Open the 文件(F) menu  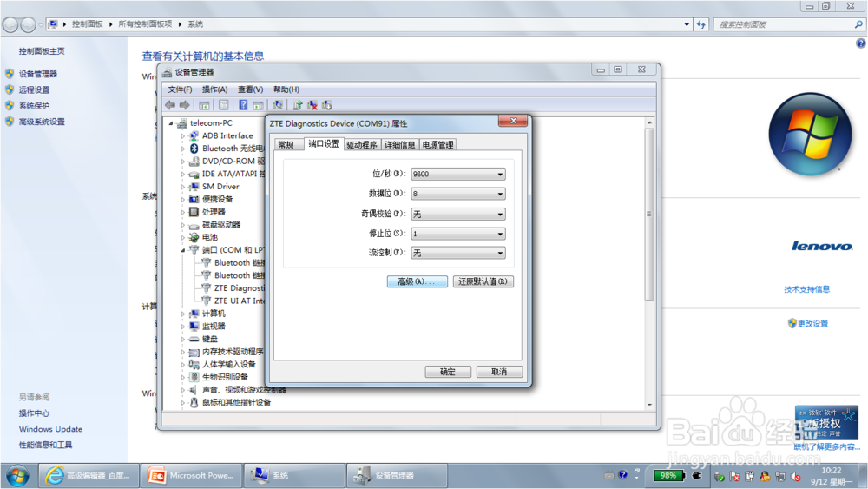point(180,89)
